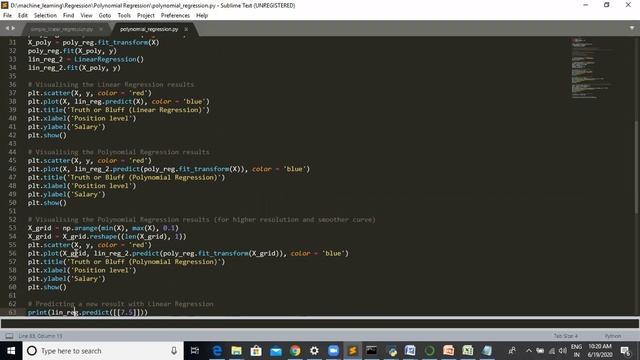Click the ENG IN language indicator

(x=576, y=351)
